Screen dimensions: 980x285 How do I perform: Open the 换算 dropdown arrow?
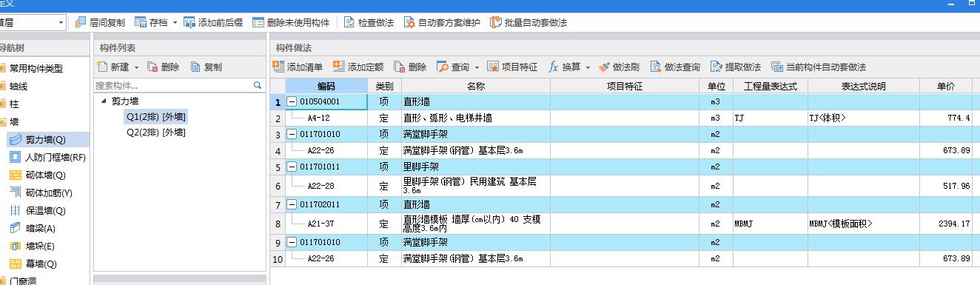[x=588, y=67]
